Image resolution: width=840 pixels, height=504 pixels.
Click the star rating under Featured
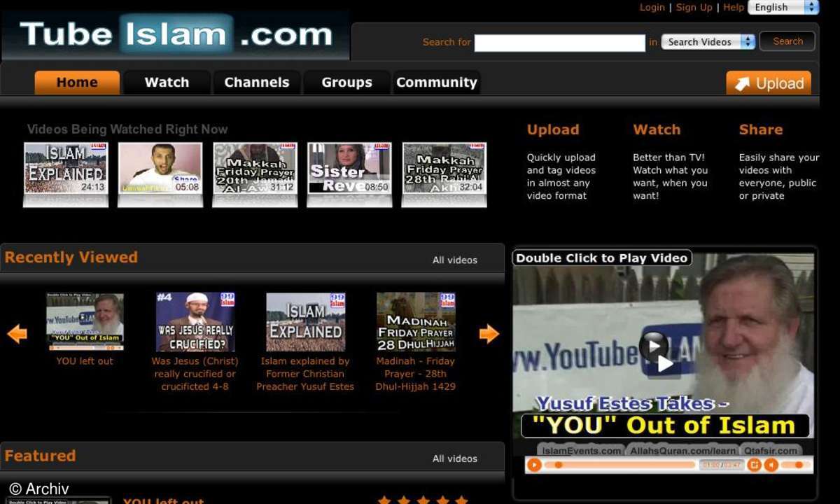pos(423,500)
